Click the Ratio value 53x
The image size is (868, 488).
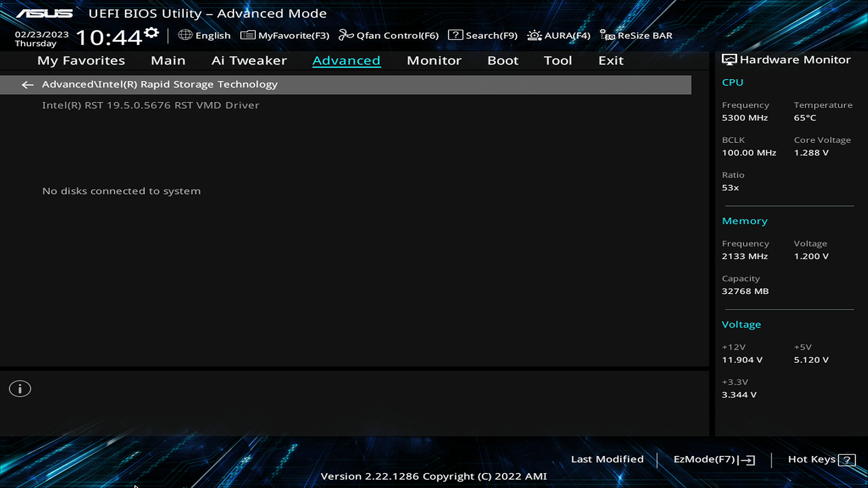pyautogui.click(x=730, y=188)
